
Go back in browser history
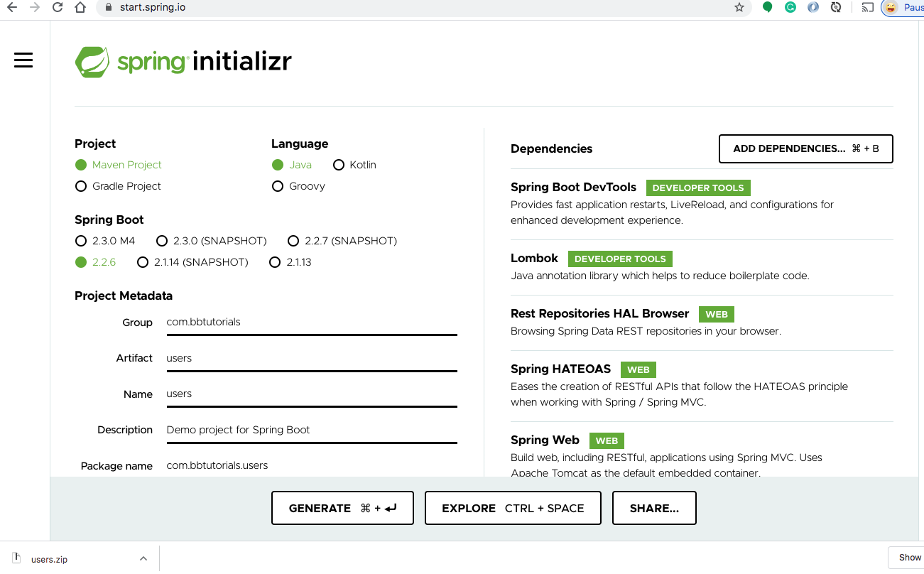coord(11,8)
